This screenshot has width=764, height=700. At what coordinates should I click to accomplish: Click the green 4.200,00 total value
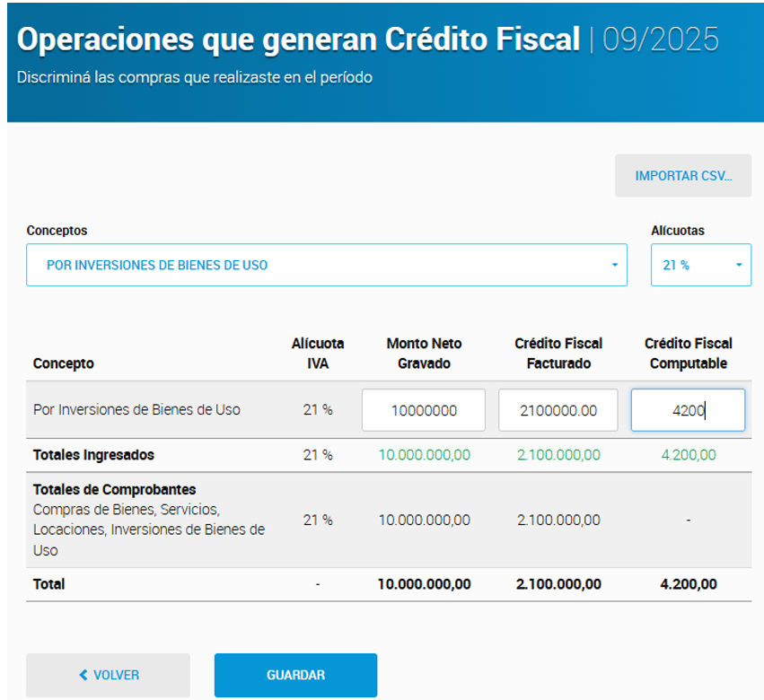[x=688, y=455]
